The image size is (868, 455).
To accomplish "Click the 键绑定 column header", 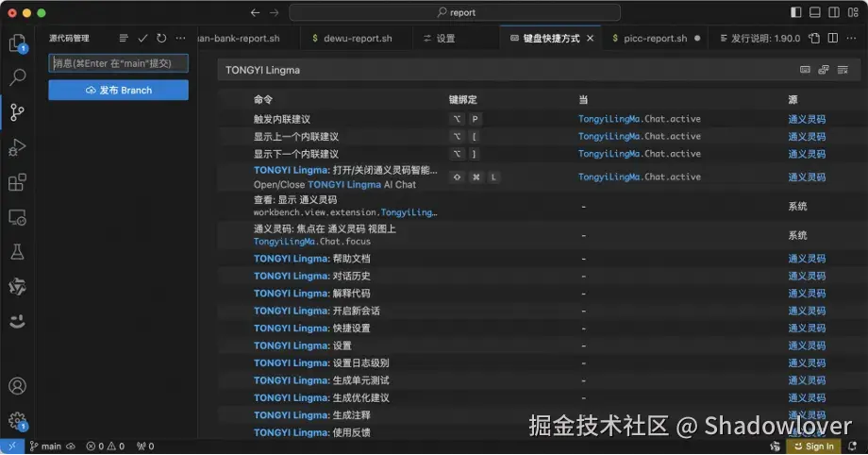I will [x=463, y=100].
